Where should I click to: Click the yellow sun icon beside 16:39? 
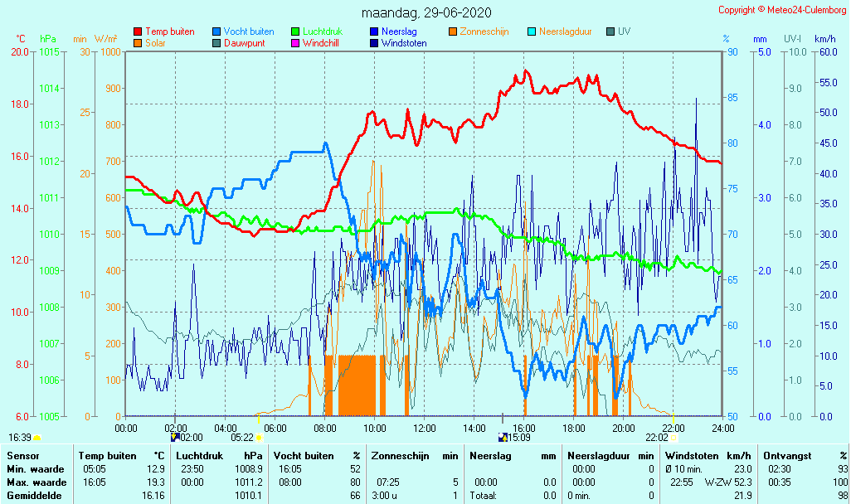[37, 437]
